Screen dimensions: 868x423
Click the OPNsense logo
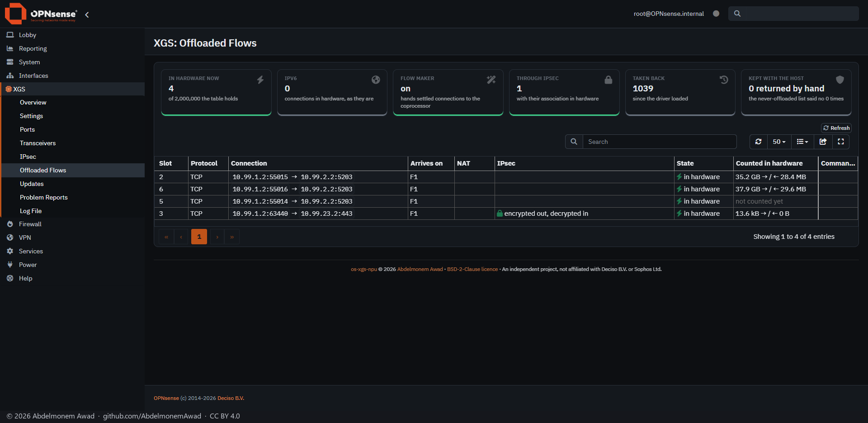(41, 14)
